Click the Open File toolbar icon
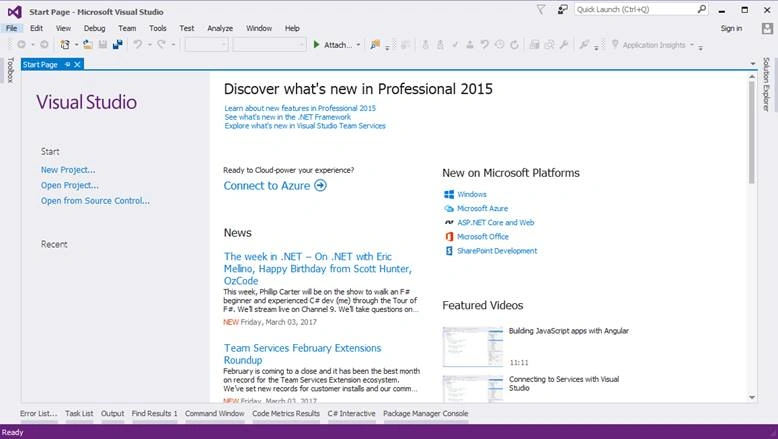The height and width of the screenshot is (439, 778). click(88, 45)
